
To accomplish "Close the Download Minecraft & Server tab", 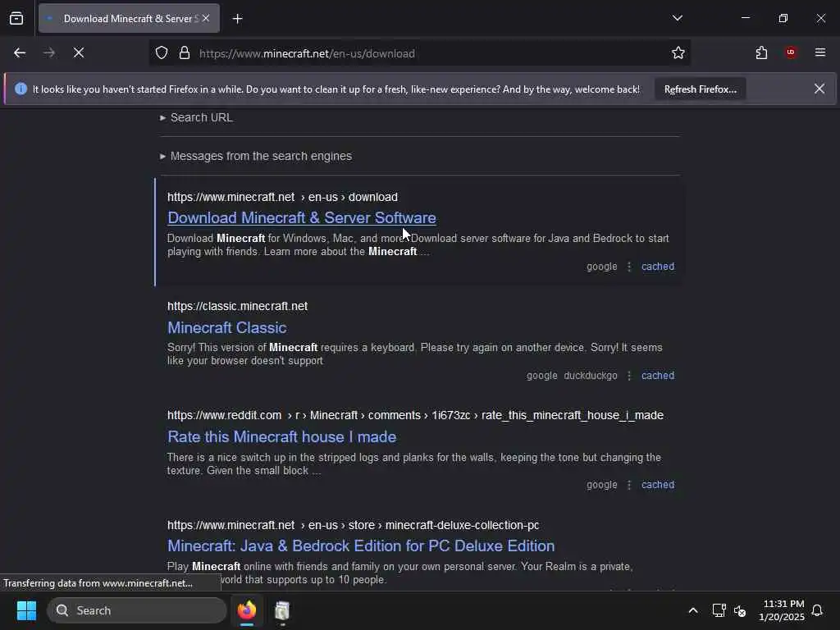I will pos(206,18).
